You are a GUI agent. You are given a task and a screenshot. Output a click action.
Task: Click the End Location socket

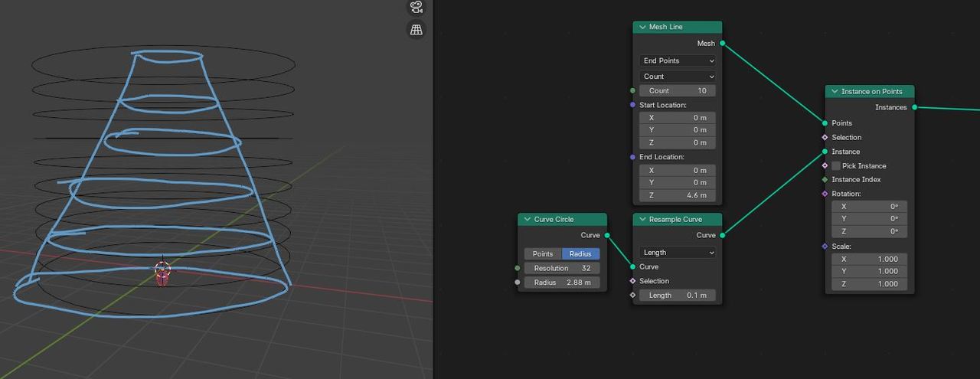(632, 157)
